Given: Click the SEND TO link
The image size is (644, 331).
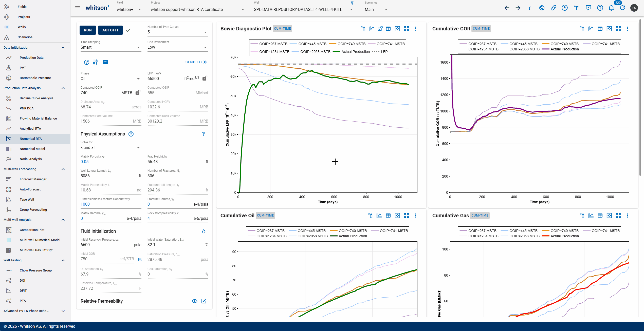Looking at the screenshot, I should pyautogui.click(x=196, y=62).
